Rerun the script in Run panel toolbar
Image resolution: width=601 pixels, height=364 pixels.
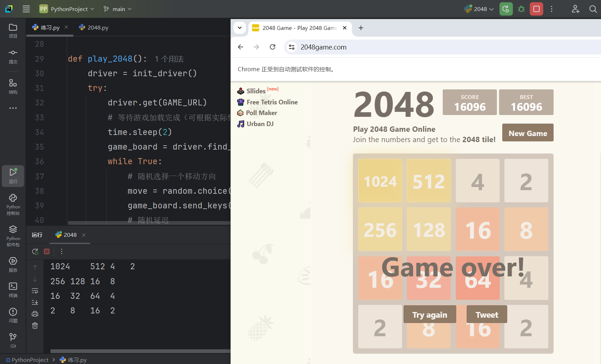pos(35,251)
